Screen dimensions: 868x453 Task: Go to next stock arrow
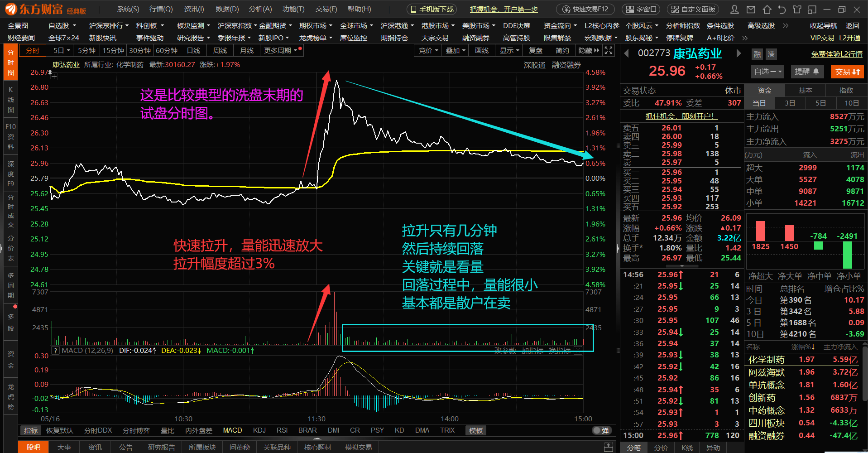pos(739,53)
